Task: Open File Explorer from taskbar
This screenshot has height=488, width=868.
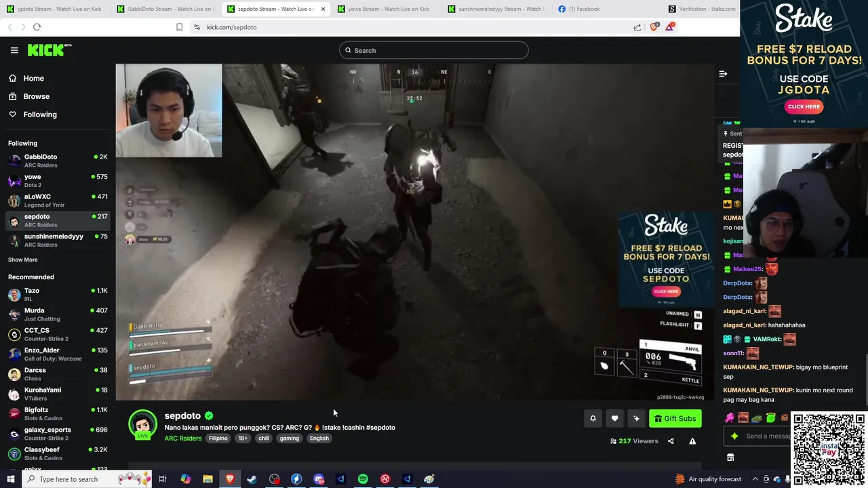Action: tap(208, 479)
